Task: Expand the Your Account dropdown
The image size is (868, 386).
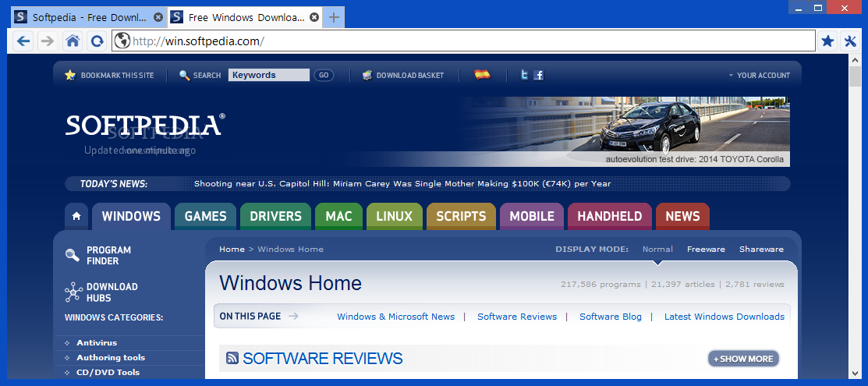Action: click(759, 76)
